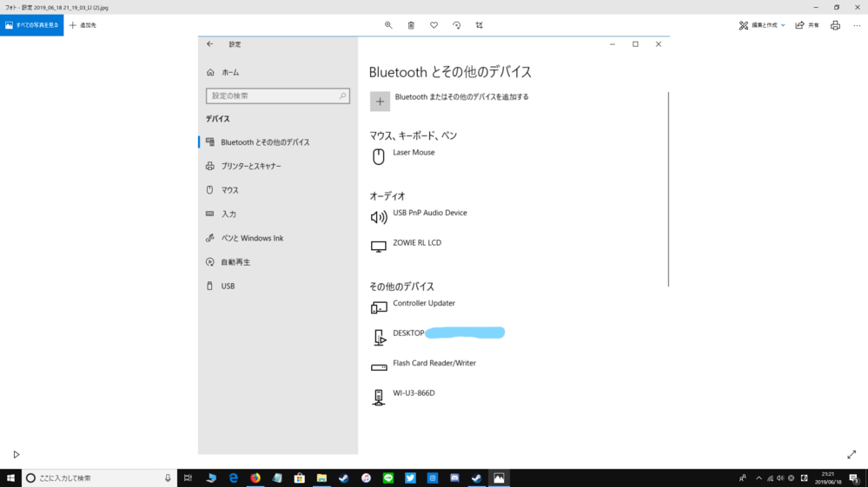Viewport: 868px width, 487px height.
Task: Click the adapter icon beside WI-U3-866D
Action: (379, 398)
